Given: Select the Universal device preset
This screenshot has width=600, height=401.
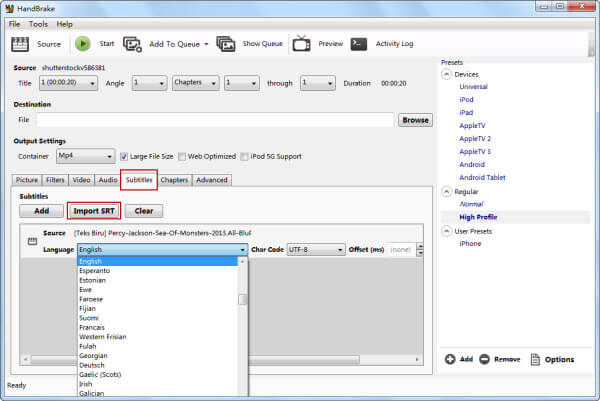Looking at the screenshot, I should click(x=473, y=86).
